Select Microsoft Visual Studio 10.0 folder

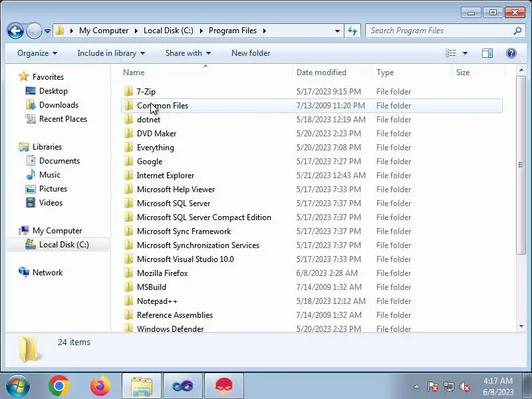point(311,259)
